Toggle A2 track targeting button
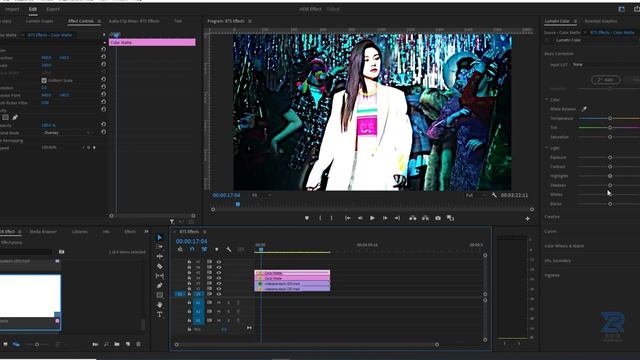The image size is (640, 360). [198, 311]
